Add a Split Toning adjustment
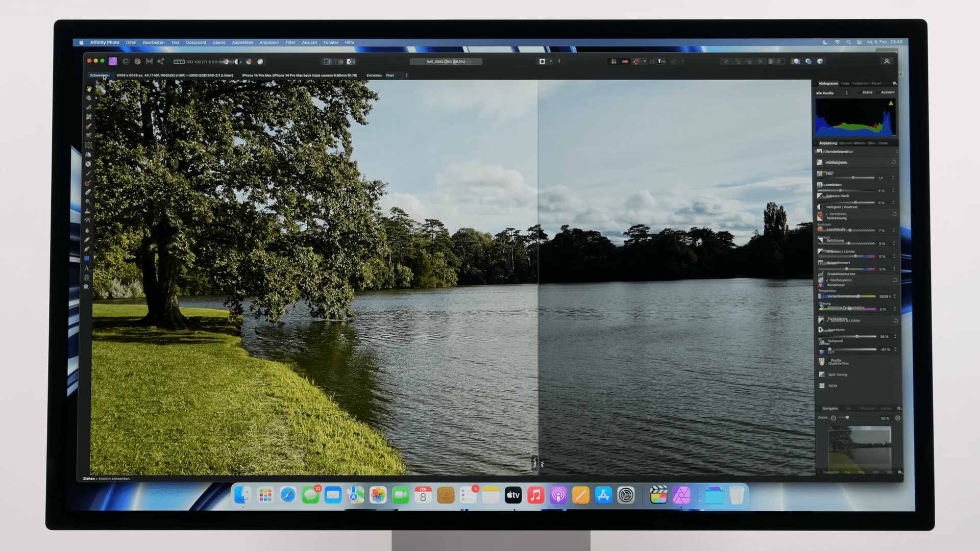Viewport: 980px width, 551px height. point(837,374)
